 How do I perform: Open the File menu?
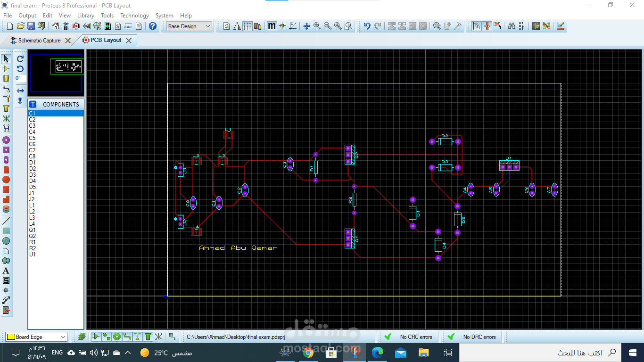[8, 16]
